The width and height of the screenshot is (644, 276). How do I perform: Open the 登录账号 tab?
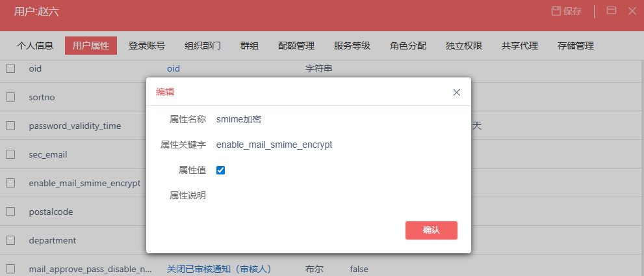click(x=147, y=46)
